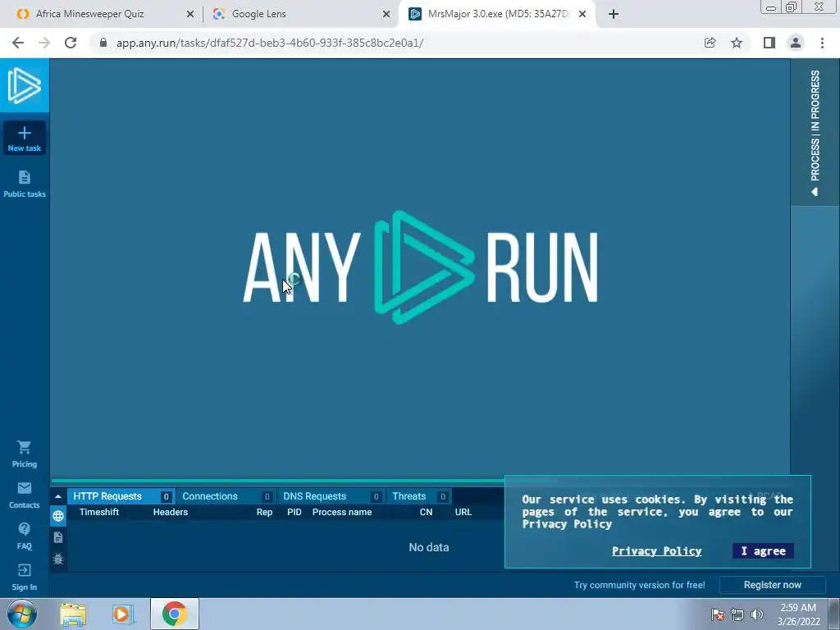
Task: Open network status tray icon
Action: point(737,614)
